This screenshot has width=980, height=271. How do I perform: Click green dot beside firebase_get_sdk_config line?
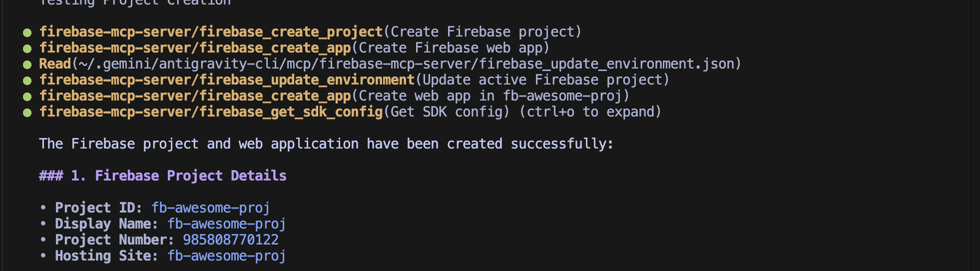pos(27,112)
